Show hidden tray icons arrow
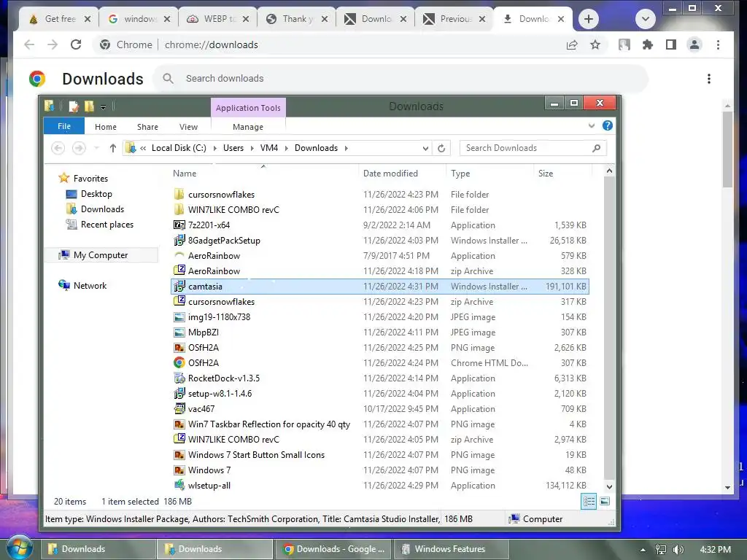Image resolution: width=747 pixels, height=560 pixels. click(643, 550)
